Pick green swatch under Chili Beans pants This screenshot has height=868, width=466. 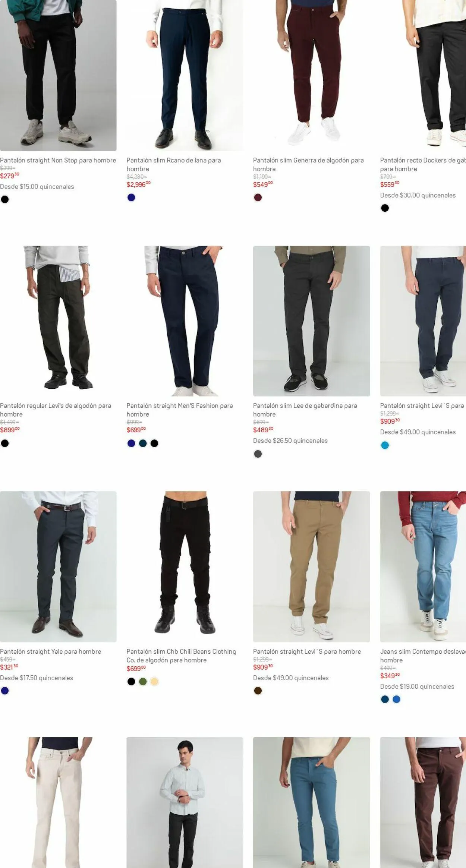(x=143, y=682)
